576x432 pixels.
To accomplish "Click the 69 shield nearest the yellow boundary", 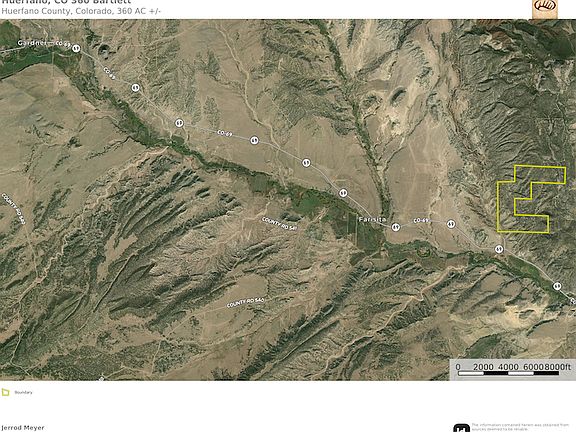I will [499, 249].
